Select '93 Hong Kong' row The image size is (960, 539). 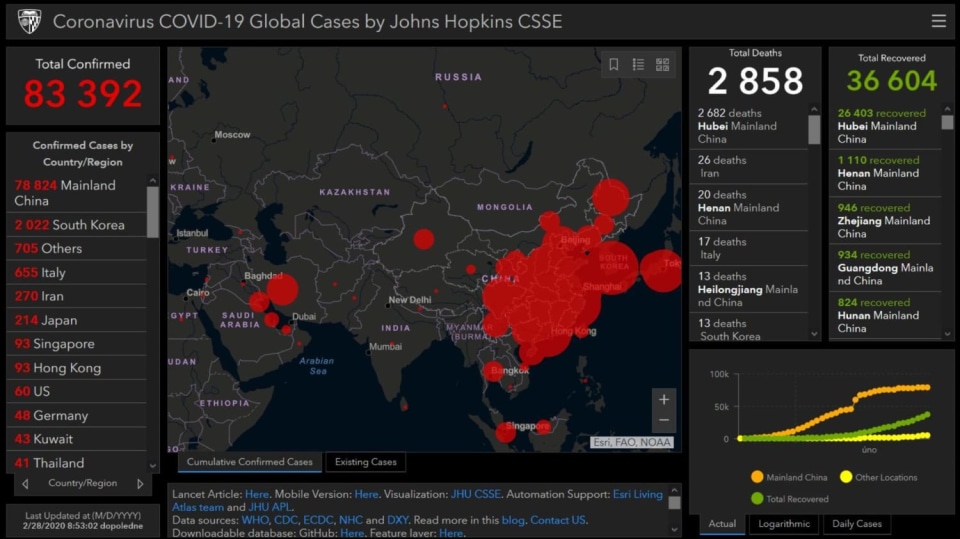tap(77, 368)
